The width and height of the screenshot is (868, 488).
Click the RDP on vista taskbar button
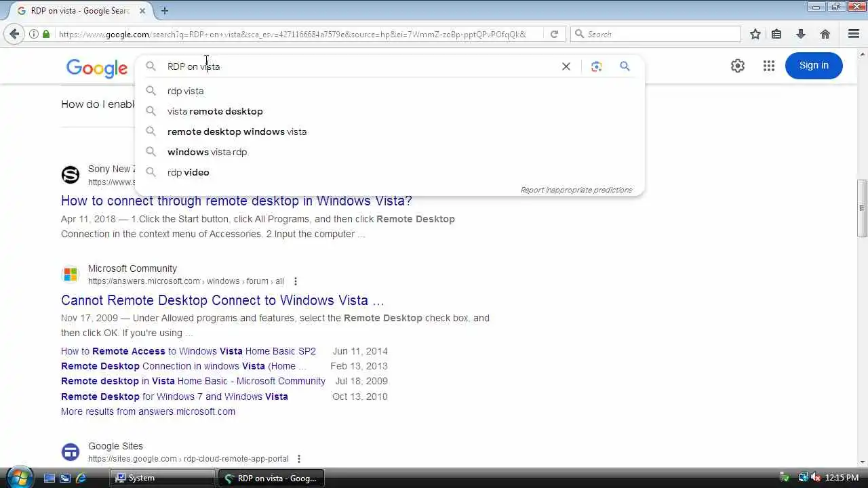(271, 478)
